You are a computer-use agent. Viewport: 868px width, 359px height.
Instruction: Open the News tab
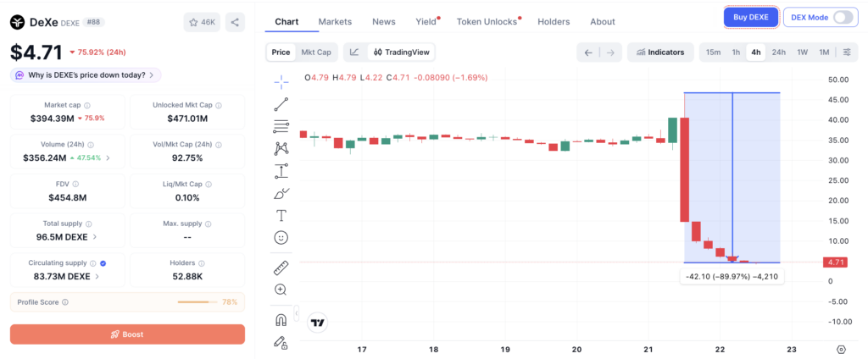(384, 21)
